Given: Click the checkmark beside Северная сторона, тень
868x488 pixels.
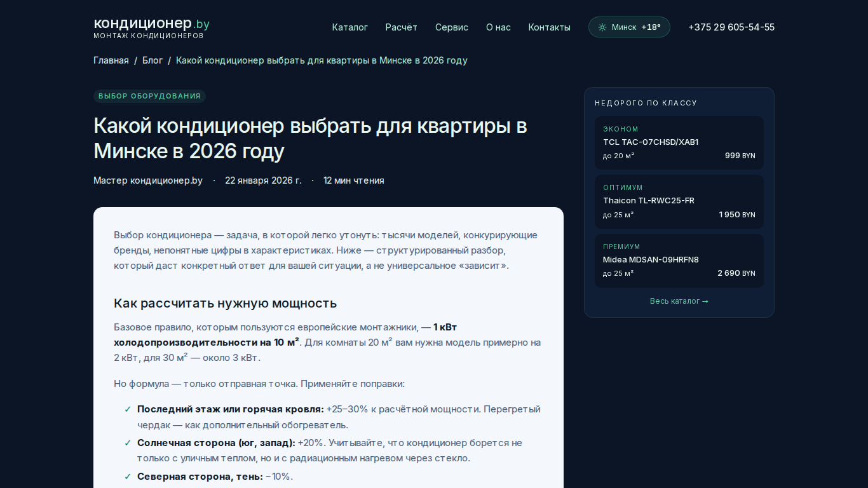Looking at the screenshot, I should pyautogui.click(x=128, y=477).
